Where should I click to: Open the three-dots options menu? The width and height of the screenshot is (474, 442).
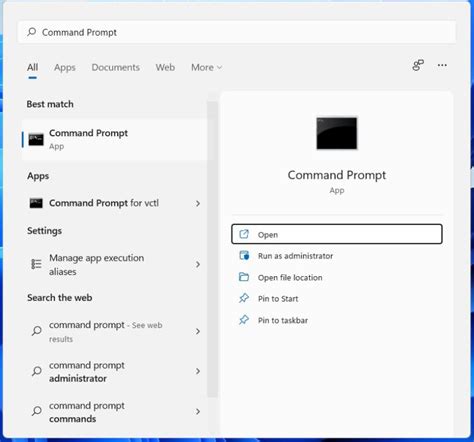pos(442,65)
